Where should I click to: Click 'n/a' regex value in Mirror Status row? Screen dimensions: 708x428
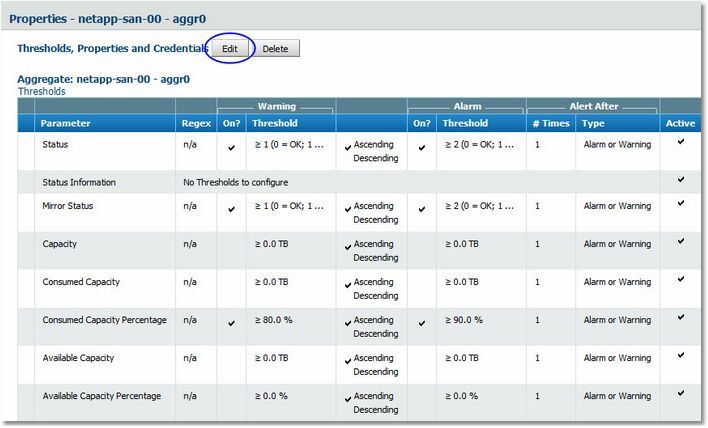[x=190, y=206]
